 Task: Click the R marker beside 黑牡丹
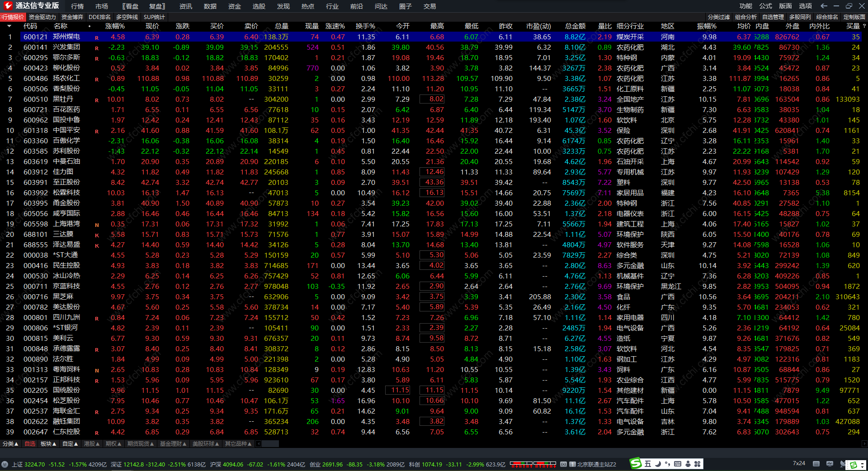click(x=97, y=100)
